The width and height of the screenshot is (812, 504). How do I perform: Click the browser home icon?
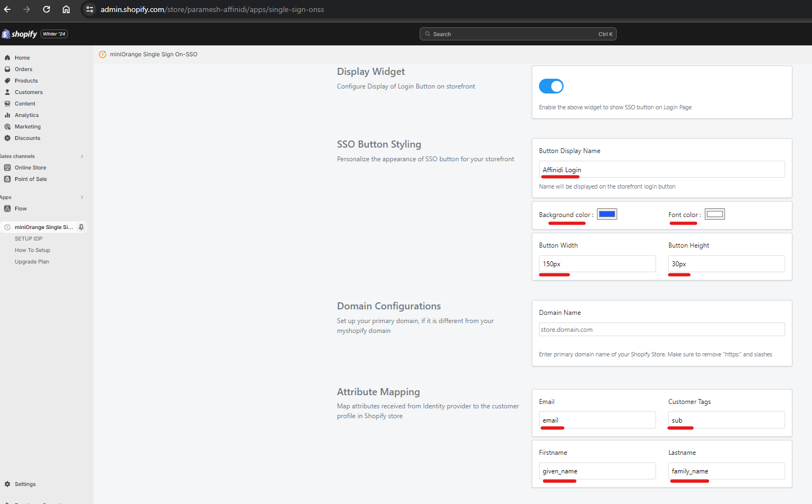pos(66,9)
